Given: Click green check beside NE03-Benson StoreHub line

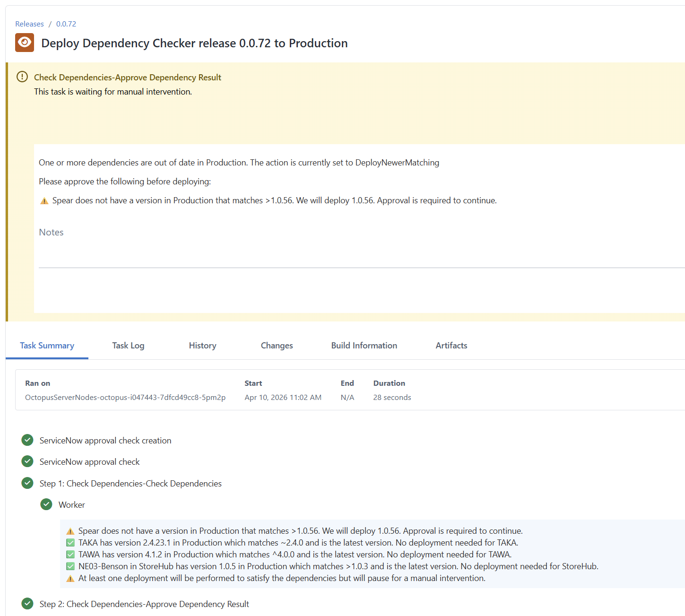Looking at the screenshot, I should 70,566.
